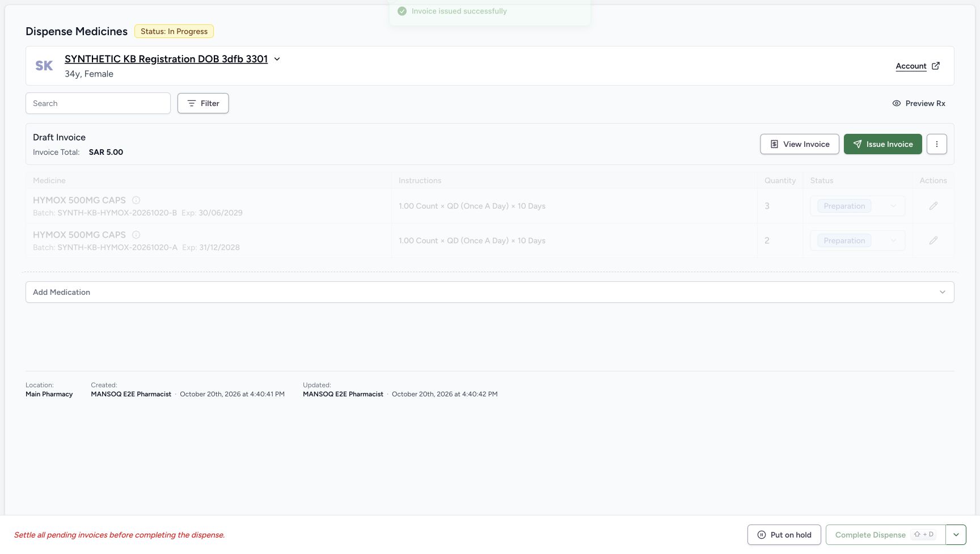Click the updated timestamp 4:40:42 PM
Screen dimensions: 980x554
[445, 394]
